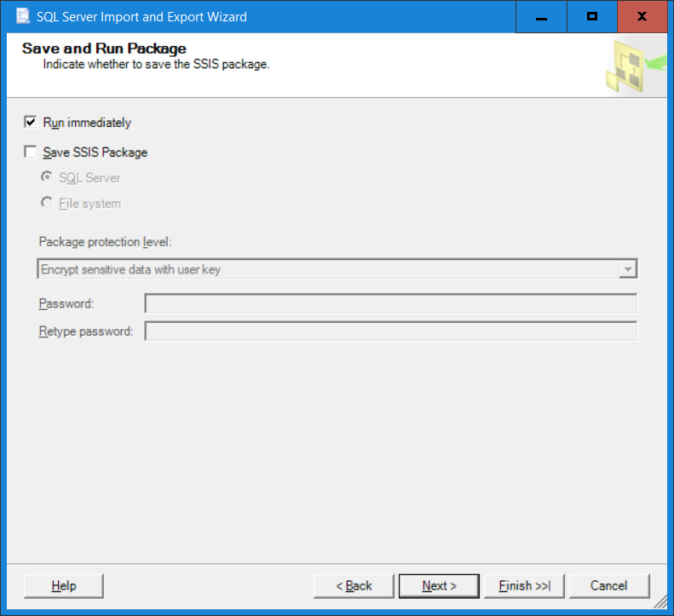This screenshot has width=674, height=616.
Task: Click 'Indicate whether to save the SSIS package.' text
Action: point(156,65)
